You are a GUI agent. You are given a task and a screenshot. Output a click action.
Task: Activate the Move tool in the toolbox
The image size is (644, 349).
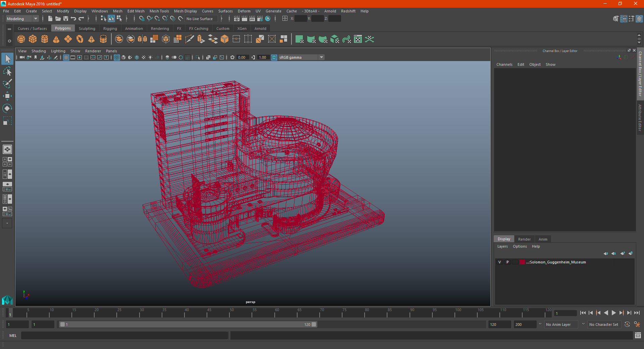(7, 96)
